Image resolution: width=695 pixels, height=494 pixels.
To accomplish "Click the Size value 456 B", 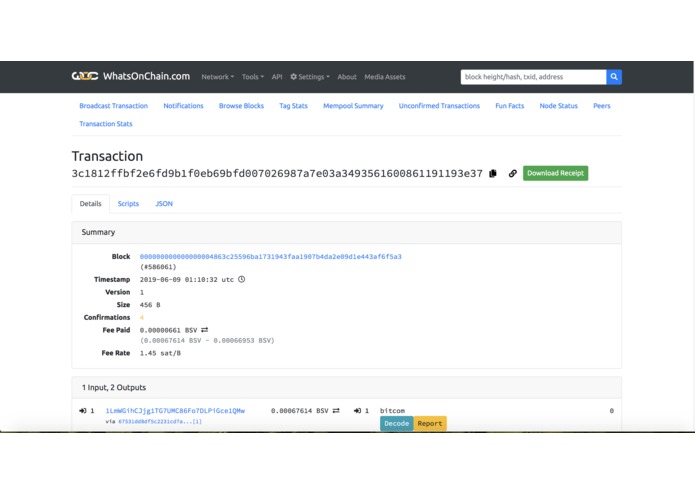I will tap(150, 305).
